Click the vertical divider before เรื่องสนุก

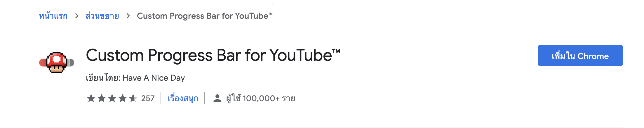(x=161, y=98)
